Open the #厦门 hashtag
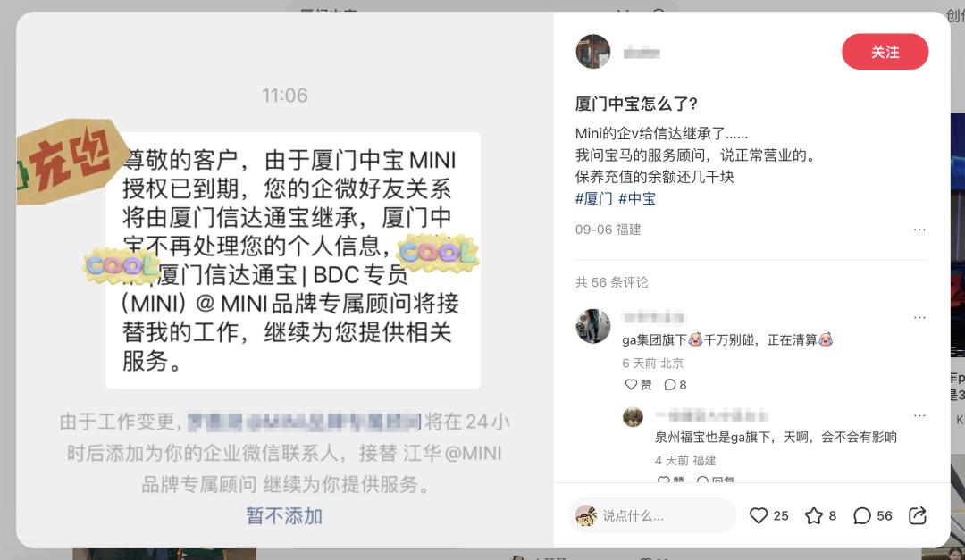This screenshot has height=560, width=965. click(594, 199)
